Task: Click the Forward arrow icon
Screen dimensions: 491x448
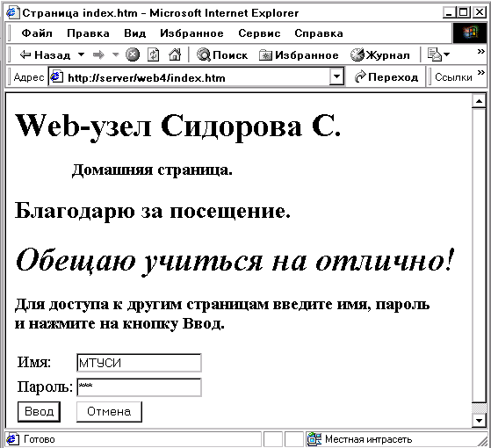Action: 98,55
